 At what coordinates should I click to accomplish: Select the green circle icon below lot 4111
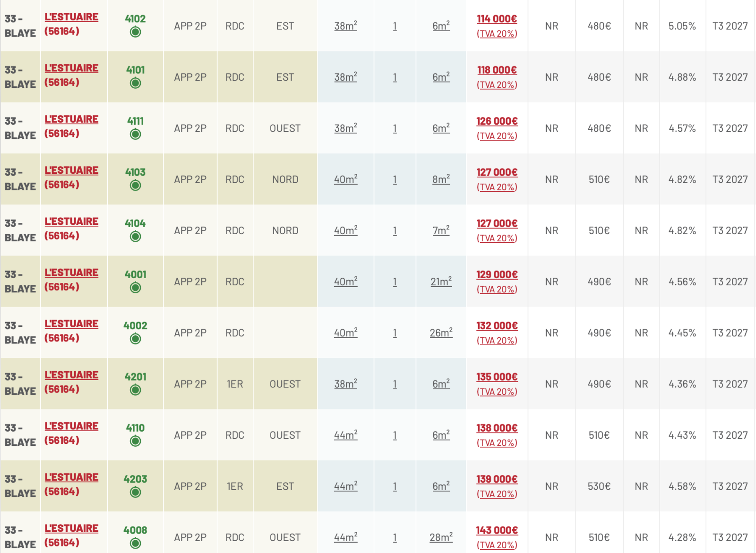pyautogui.click(x=135, y=135)
